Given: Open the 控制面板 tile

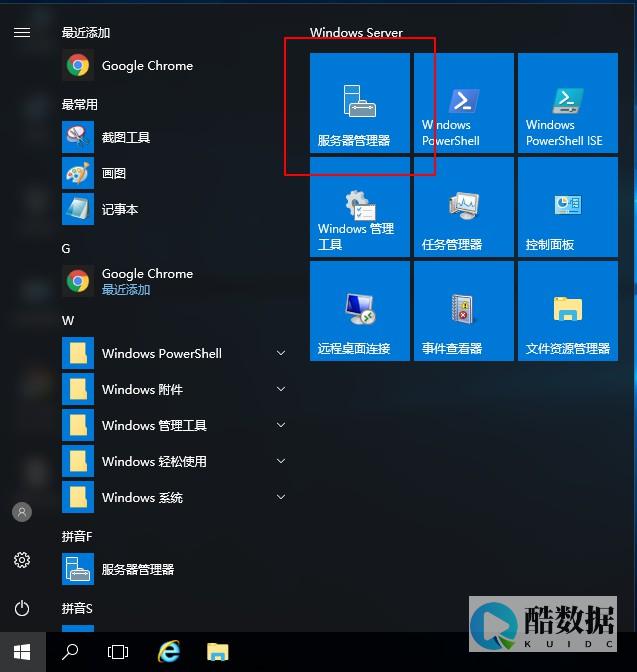Looking at the screenshot, I should [568, 207].
